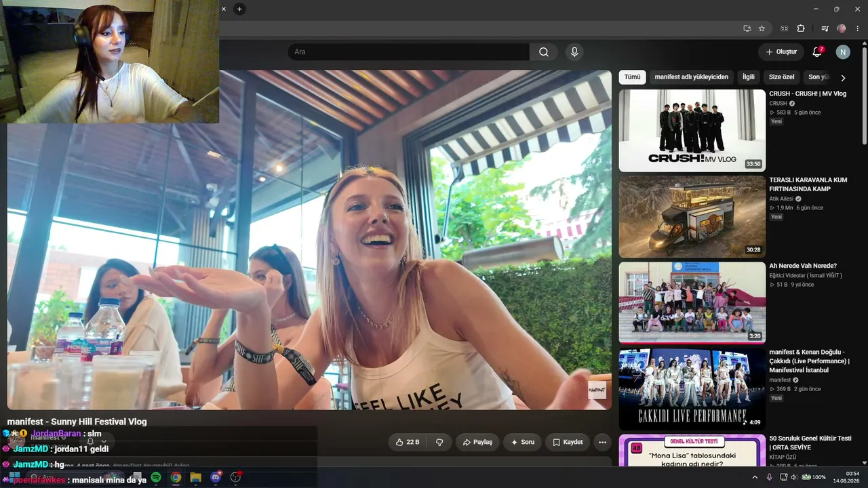868x488 pixels.
Task: Select the 'Size özel' filter chip
Action: tap(781, 77)
